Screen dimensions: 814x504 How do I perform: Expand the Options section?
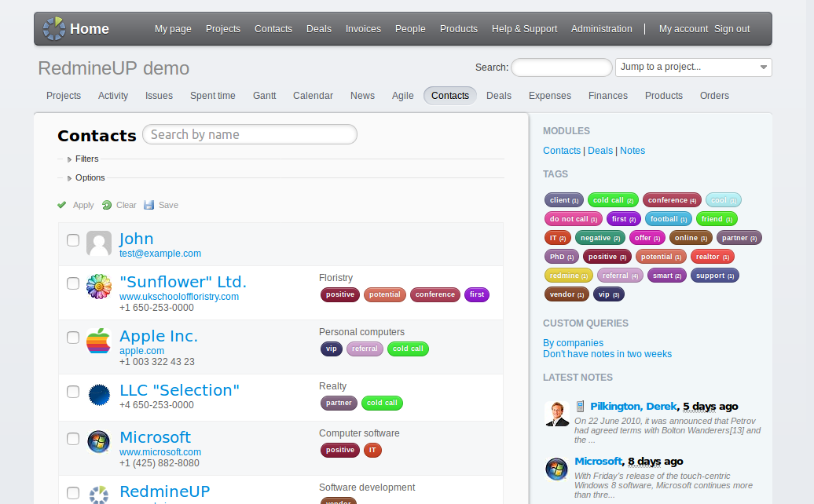90,178
